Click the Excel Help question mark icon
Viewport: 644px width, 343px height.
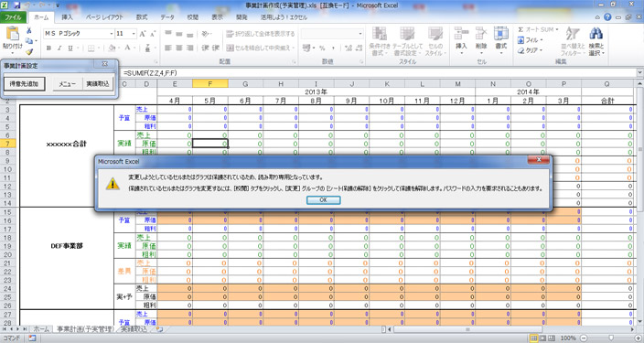pos(607,17)
